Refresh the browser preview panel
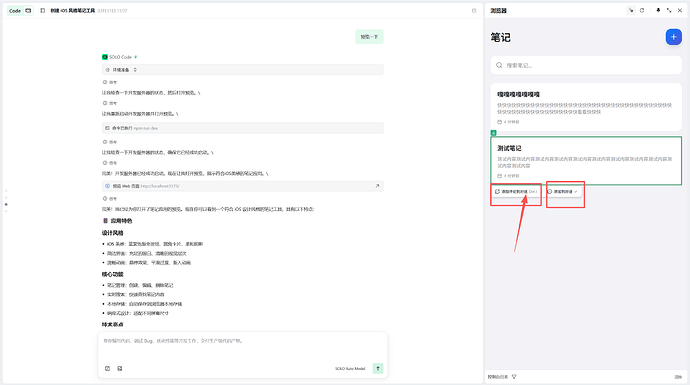Viewport: 690px width, 385px height. tap(642, 11)
